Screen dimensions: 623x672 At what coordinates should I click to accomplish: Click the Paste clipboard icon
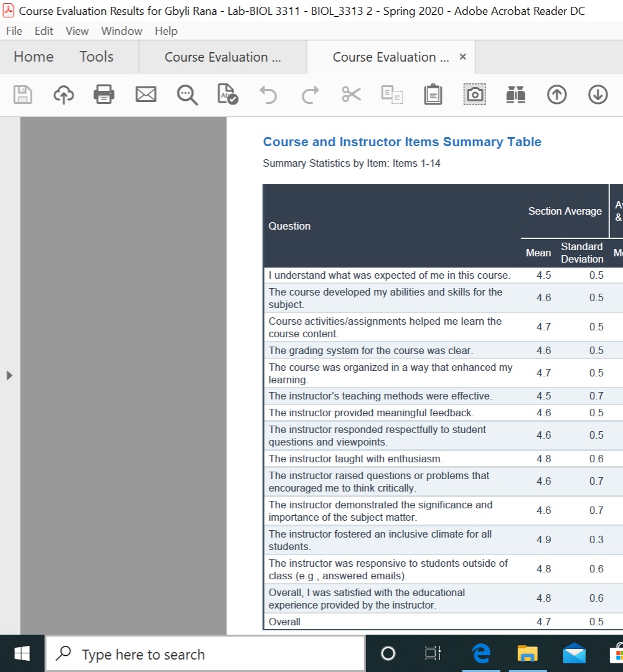433,95
